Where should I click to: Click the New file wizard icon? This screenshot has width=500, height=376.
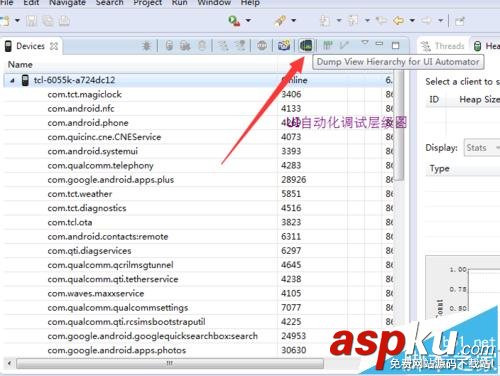pos(5,21)
